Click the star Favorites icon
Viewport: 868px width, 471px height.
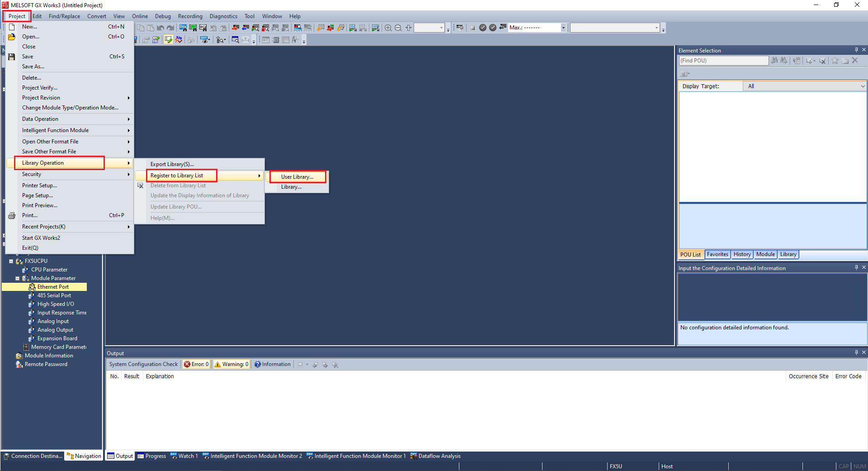(835, 61)
